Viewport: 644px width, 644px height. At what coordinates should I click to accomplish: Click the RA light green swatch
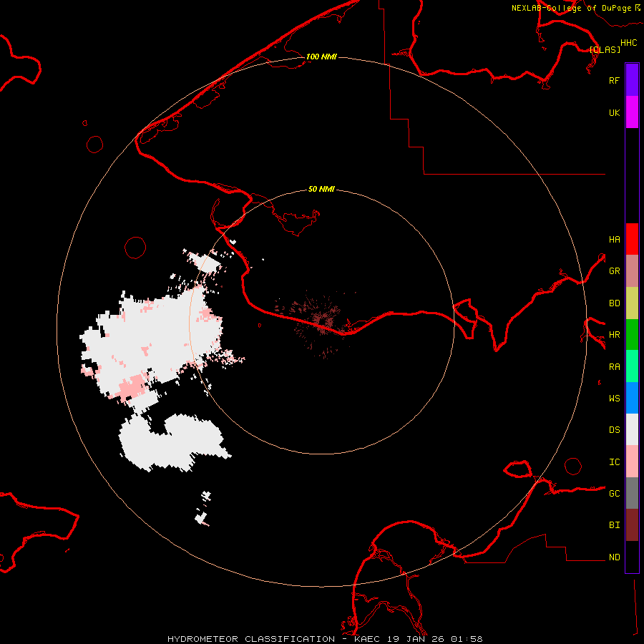pos(632,366)
